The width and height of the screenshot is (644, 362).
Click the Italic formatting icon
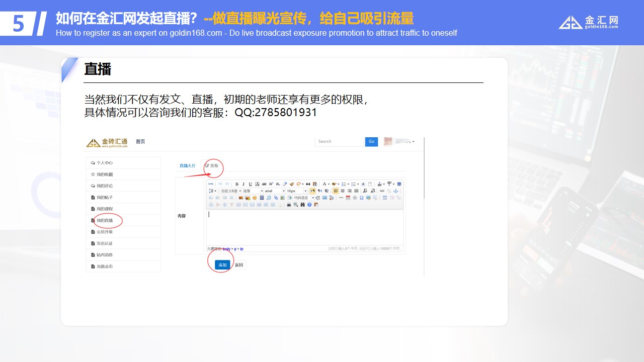pyautogui.click(x=244, y=184)
